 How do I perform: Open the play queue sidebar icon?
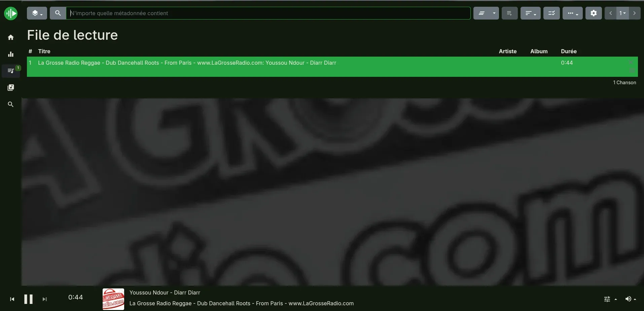pyautogui.click(x=11, y=71)
